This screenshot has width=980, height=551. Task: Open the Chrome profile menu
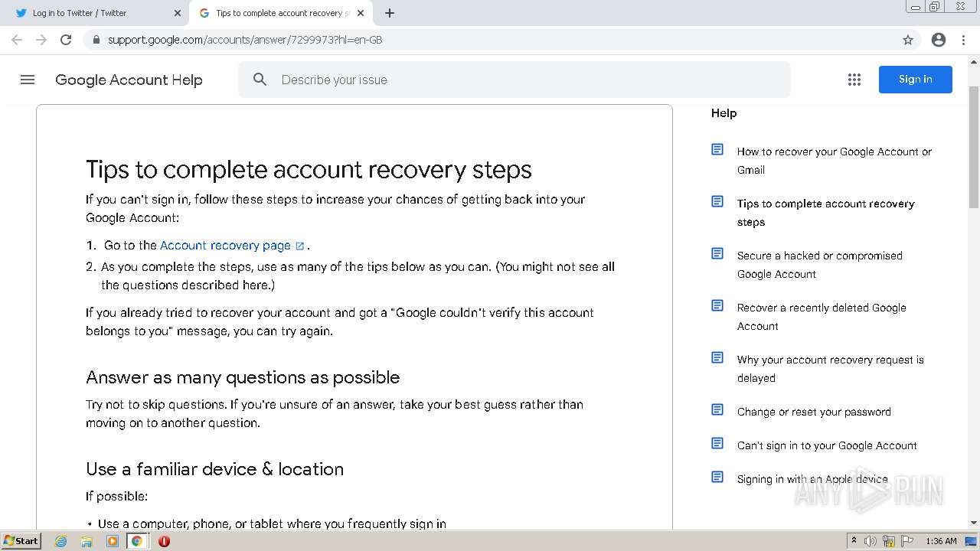(939, 40)
